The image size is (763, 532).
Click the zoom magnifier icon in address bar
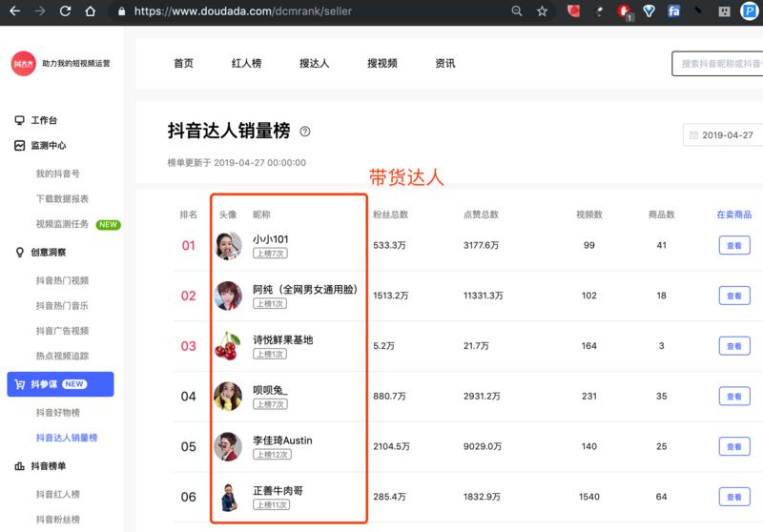pos(517,10)
